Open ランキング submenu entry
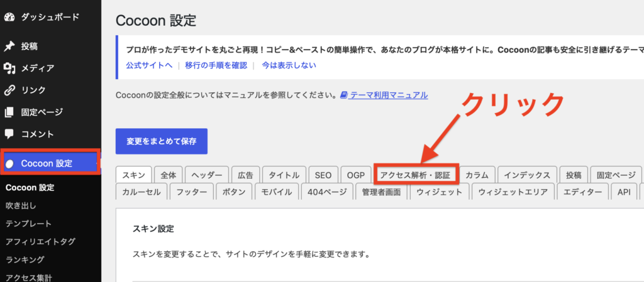Screen dimensions: 644x282 (25, 259)
